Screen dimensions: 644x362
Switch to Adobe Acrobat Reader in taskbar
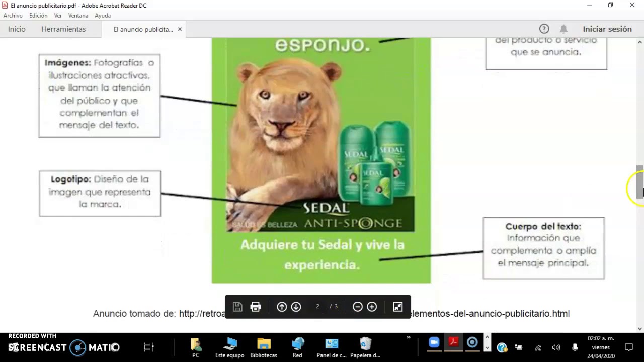pyautogui.click(x=453, y=343)
